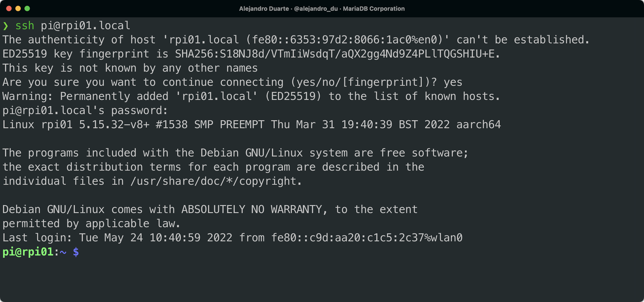The image size is (644, 302).
Task: Click the 'ABSOLUTELY NO WARRANTY' text
Action: [252, 209]
